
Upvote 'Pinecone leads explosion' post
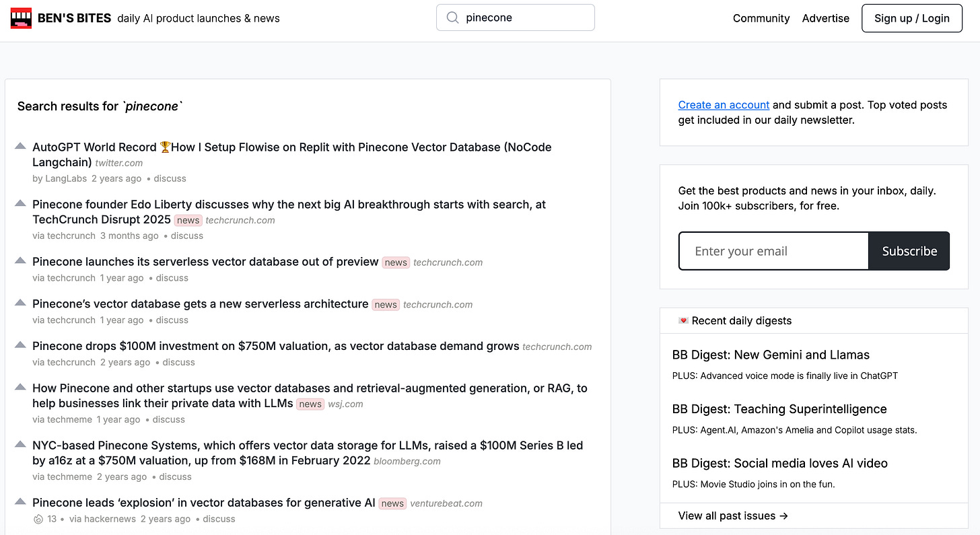[20, 501]
